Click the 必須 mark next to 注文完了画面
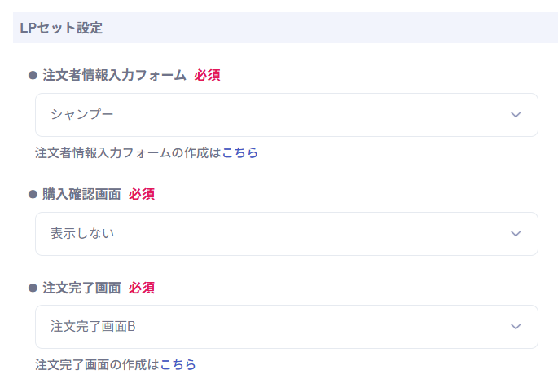The image size is (558, 392). [142, 288]
